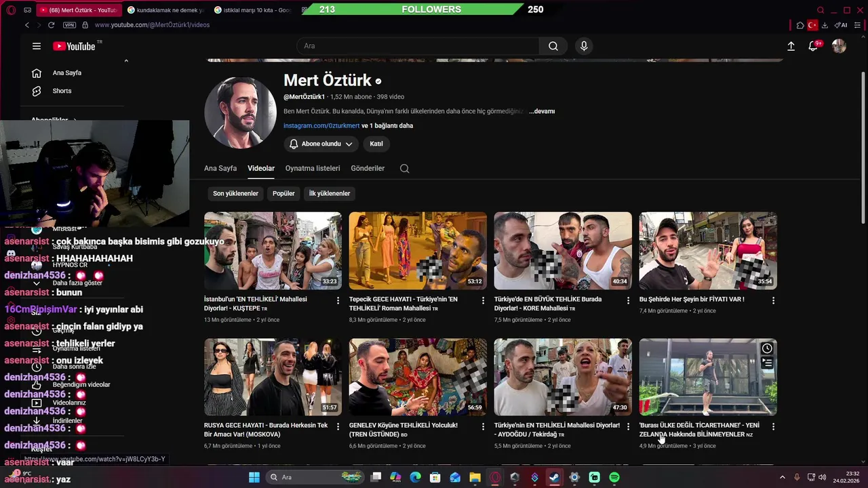This screenshot has width=868, height=488.
Task: Select the Videolar channel tab
Action: (x=261, y=168)
